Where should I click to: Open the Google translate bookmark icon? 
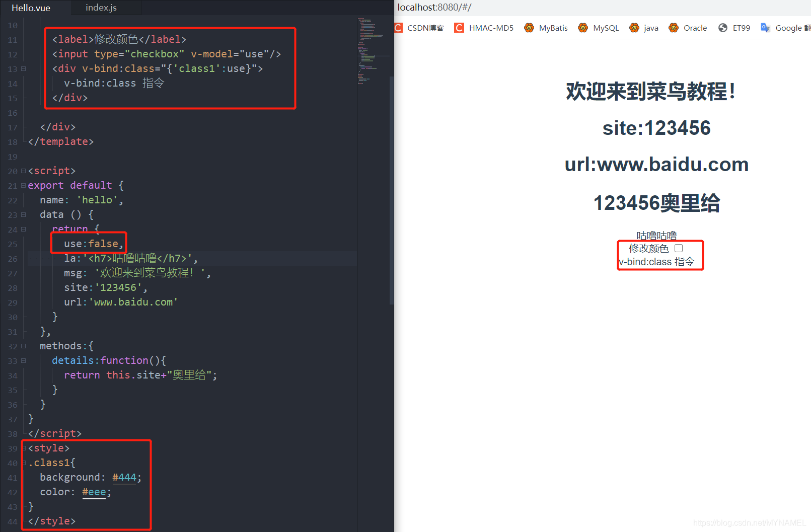tap(765, 28)
